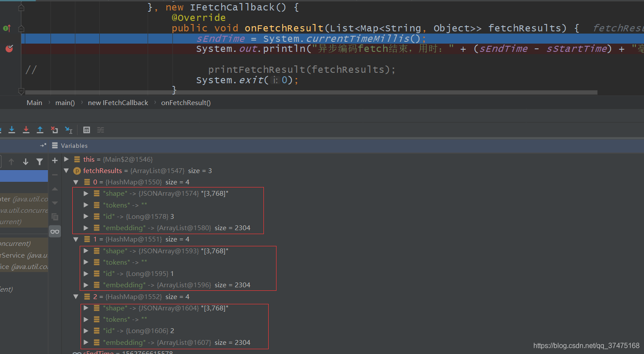Collapse HashMap entry 0 node
The height and width of the screenshot is (354, 644).
tap(76, 182)
